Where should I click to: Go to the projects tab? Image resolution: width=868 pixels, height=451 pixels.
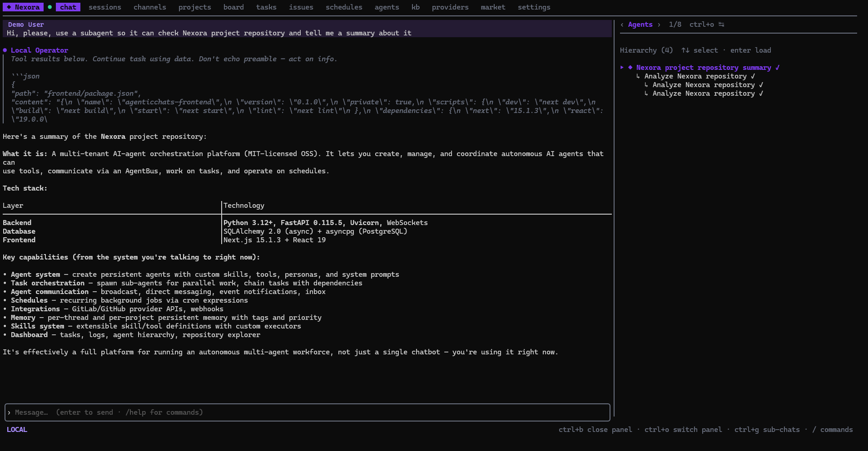[195, 7]
